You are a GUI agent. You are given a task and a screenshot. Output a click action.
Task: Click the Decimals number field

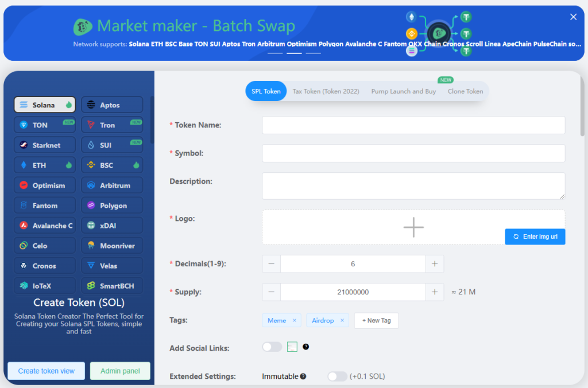click(x=353, y=264)
